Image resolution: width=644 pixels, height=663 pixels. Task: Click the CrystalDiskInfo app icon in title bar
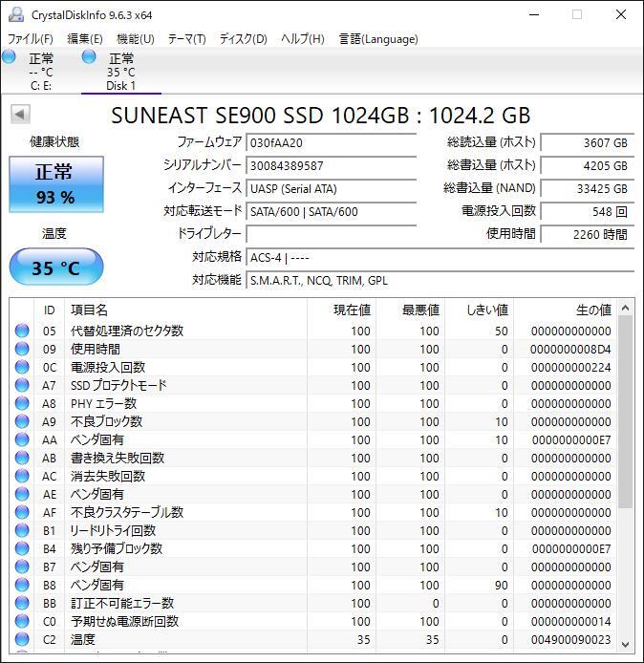point(16,14)
